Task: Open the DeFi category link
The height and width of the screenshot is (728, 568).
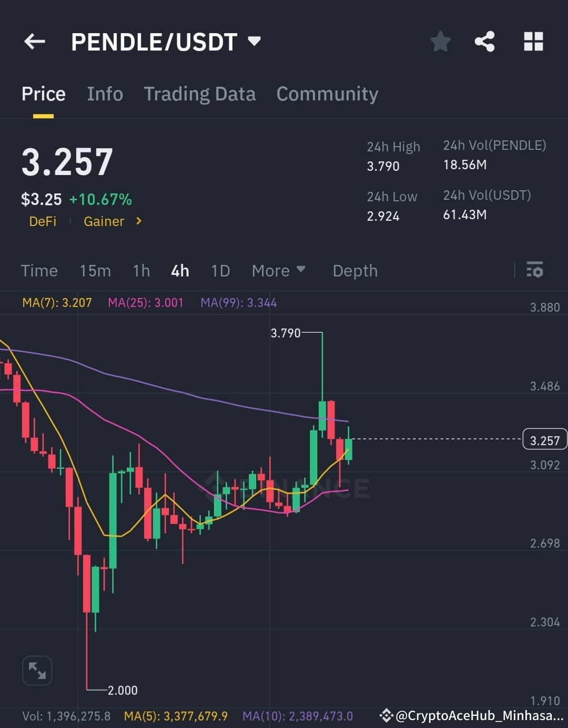Action: tap(43, 221)
